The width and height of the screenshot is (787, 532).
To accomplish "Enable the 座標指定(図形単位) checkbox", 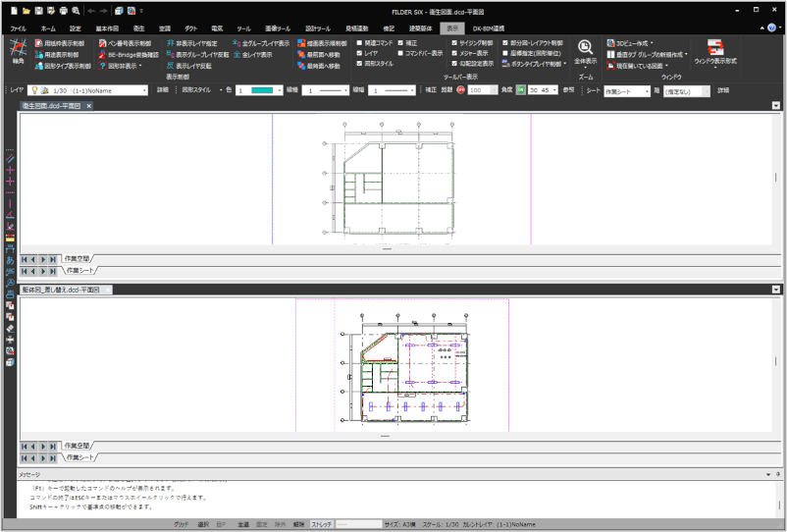I will [x=505, y=54].
